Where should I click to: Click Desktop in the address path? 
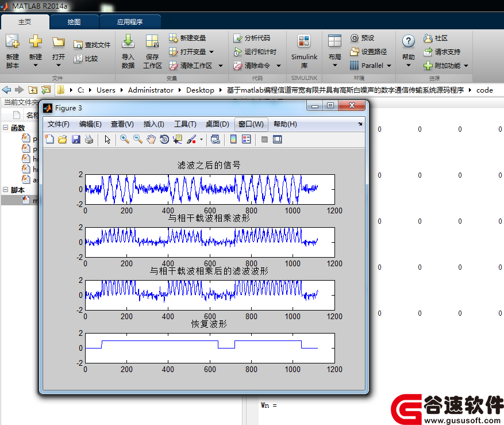200,90
